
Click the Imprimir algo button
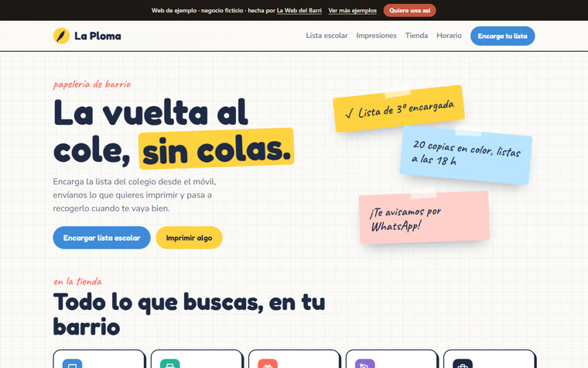pos(189,238)
